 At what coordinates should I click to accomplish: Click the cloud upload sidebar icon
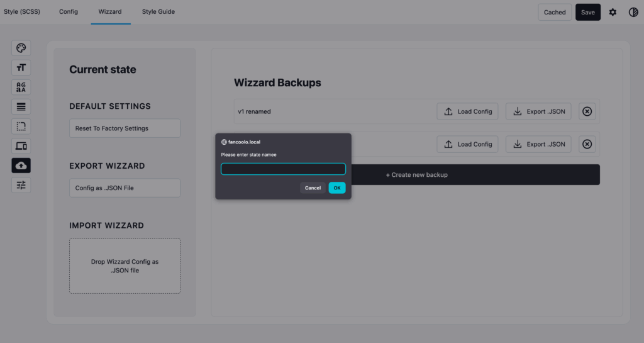tap(21, 166)
